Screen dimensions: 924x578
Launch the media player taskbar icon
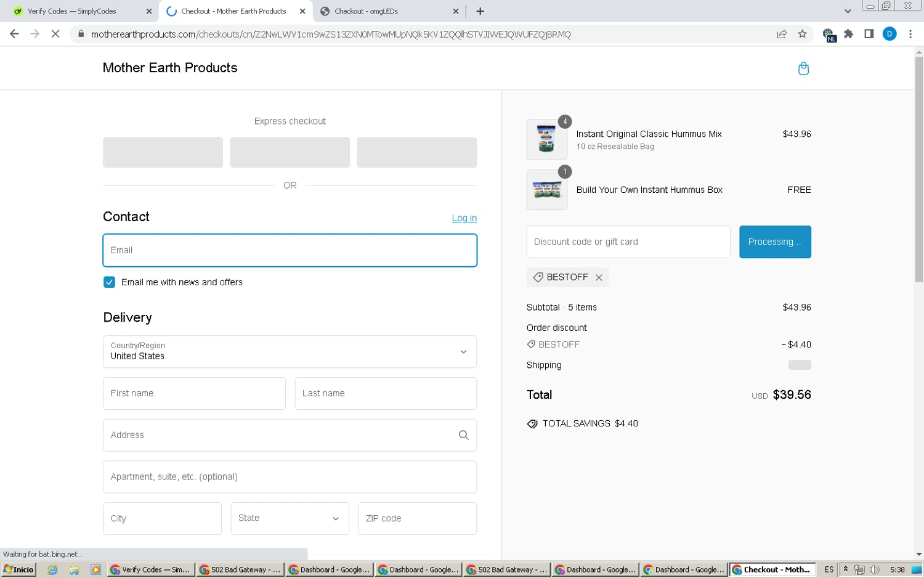point(95,570)
